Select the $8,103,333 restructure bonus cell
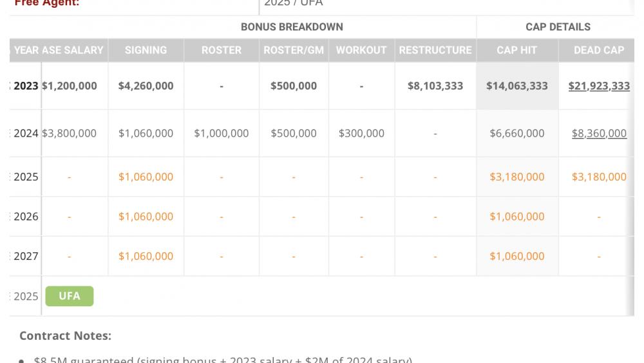The image size is (644, 363). coord(435,86)
